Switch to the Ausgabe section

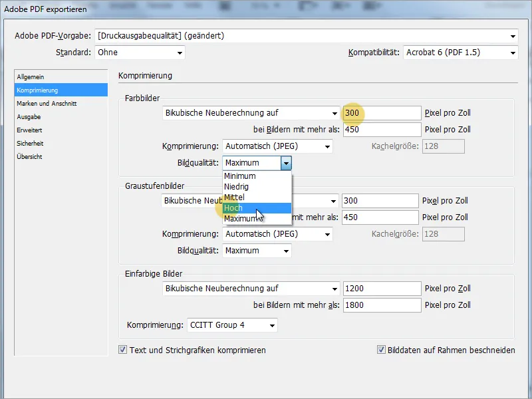(61, 117)
